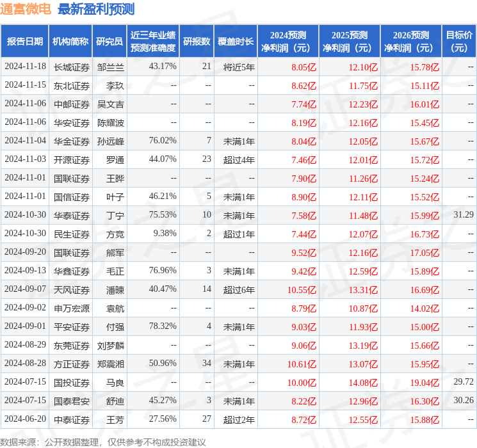Viewport: 477px width, 448px height.
Task: Click coverage duration 超过6年
Action: [239, 290]
